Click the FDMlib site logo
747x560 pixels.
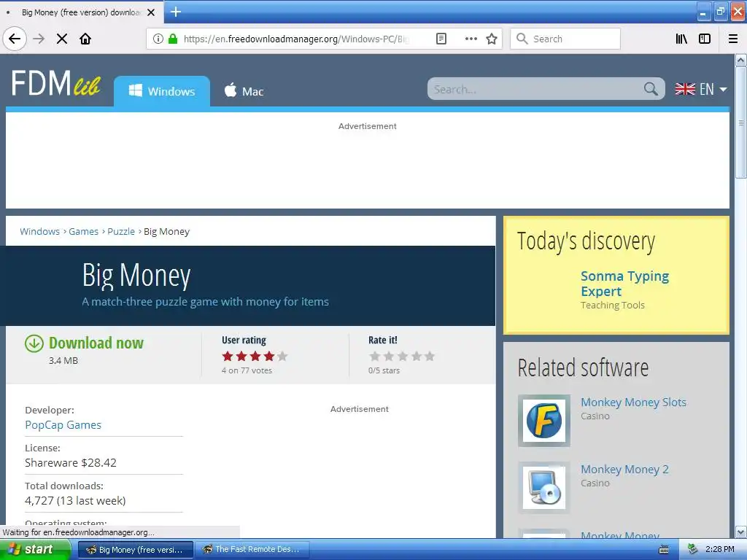(55, 83)
